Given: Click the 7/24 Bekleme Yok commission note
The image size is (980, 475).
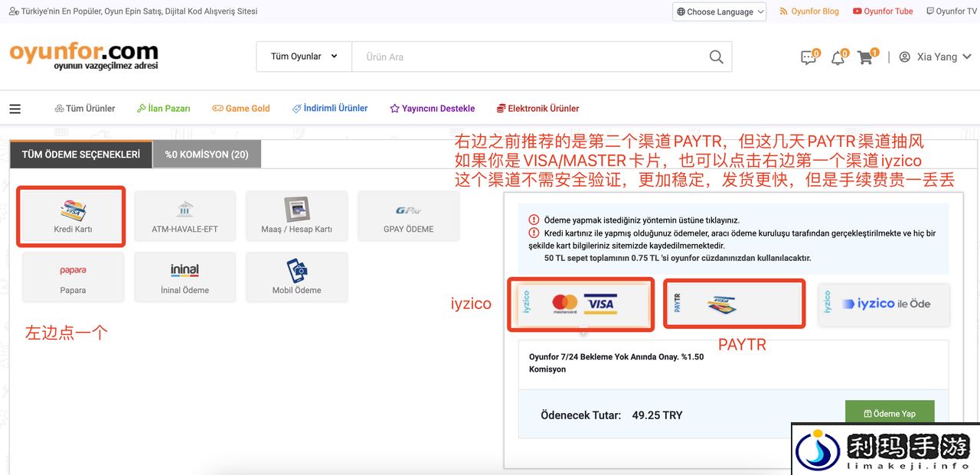Looking at the screenshot, I should click(x=616, y=363).
